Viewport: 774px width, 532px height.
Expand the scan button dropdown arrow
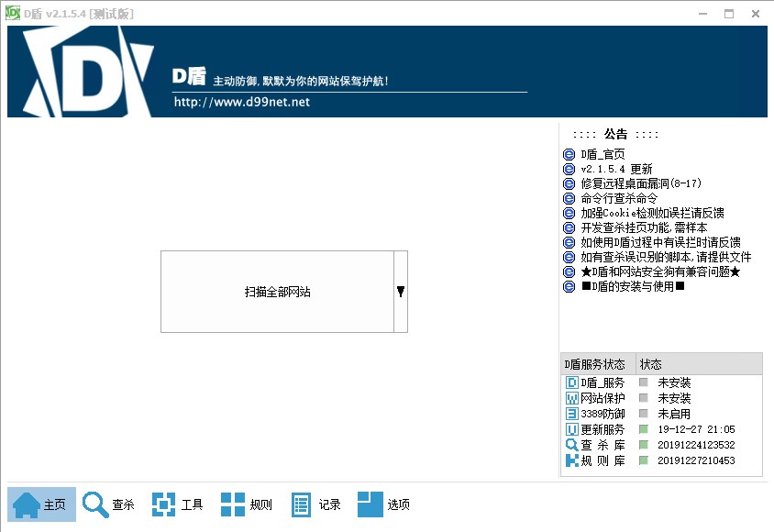pyautogui.click(x=401, y=292)
